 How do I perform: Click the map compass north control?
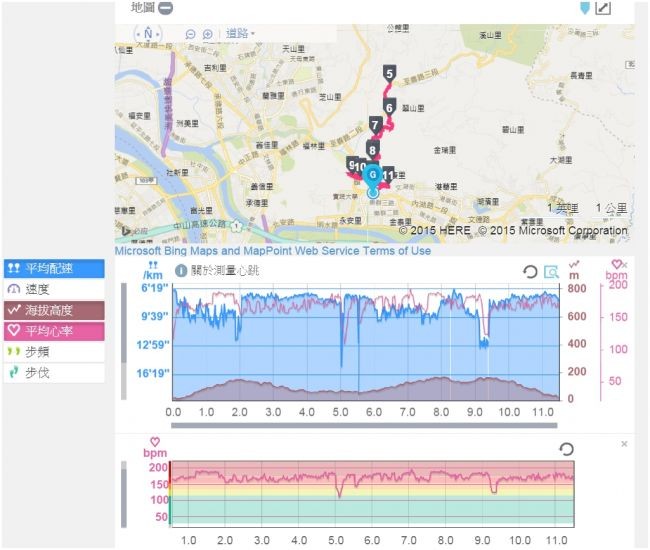148,34
